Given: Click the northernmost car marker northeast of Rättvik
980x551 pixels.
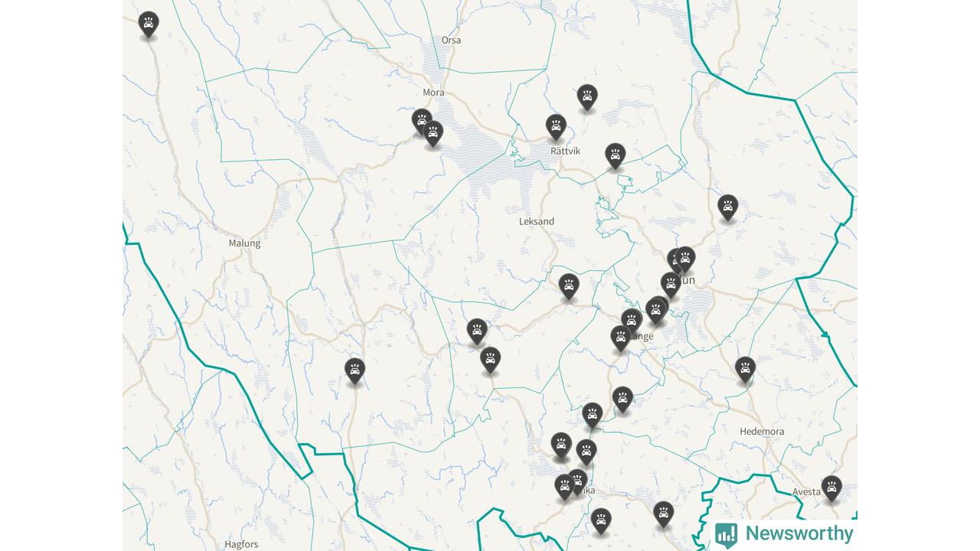Looking at the screenshot, I should tap(587, 96).
